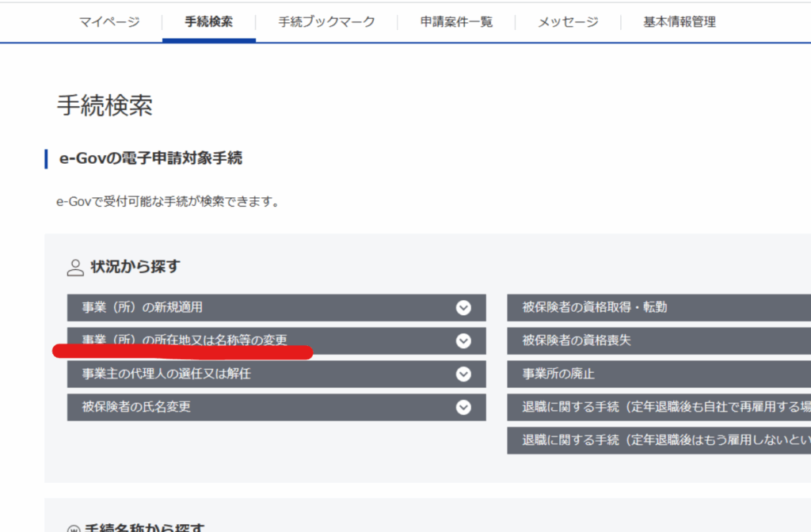Image resolution: width=811 pixels, height=532 pixels.
Task: Open 退職に関する手続（定年退職後も自社で再雇用) row
Action: (657, 408)
